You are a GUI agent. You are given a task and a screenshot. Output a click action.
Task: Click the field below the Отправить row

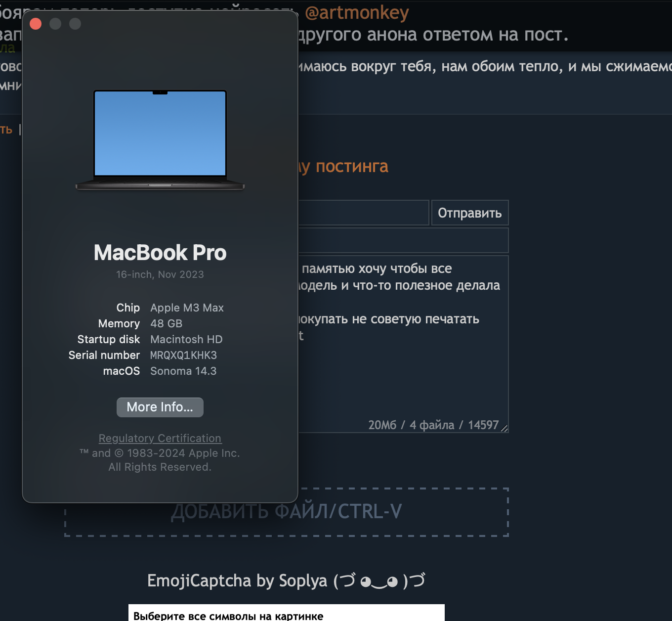[403, 240]
